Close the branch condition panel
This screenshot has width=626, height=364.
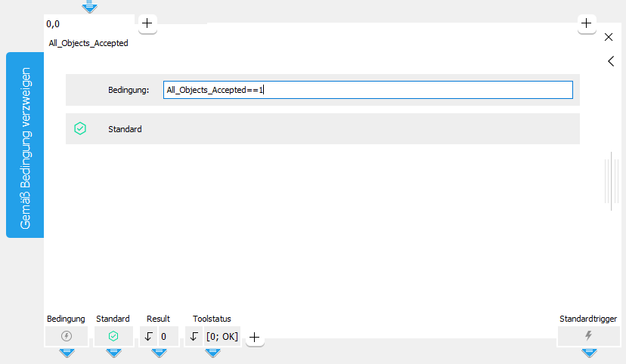pyautogui.click(x=609, y=37)
